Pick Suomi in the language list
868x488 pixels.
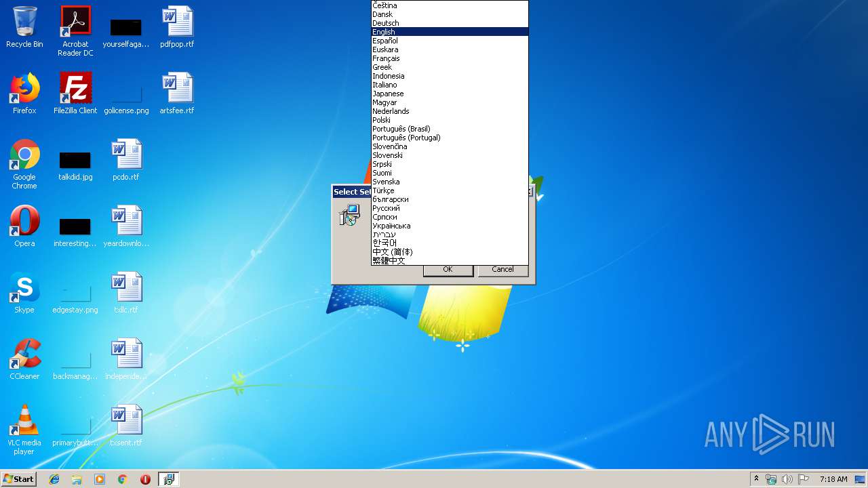tap(450, 173)
